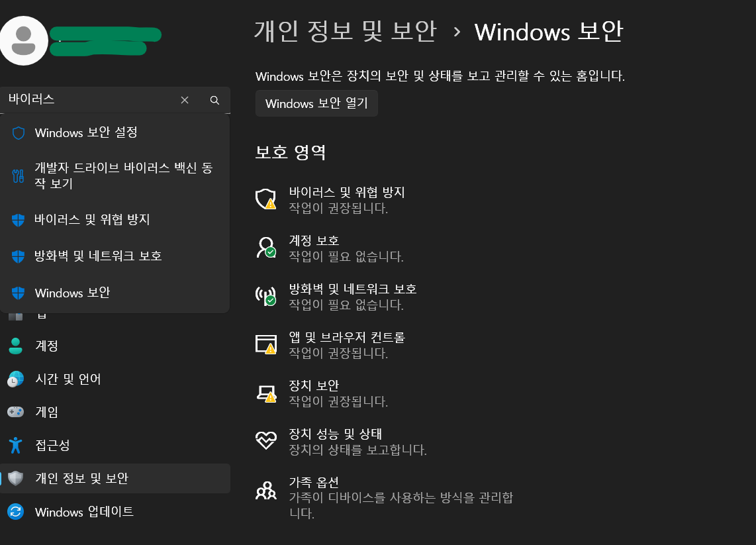Click the antenna signal icon for 방화벽 및 네트워크 보호
756x545 pixels.
pyautogui.click(x=265, y=295)
